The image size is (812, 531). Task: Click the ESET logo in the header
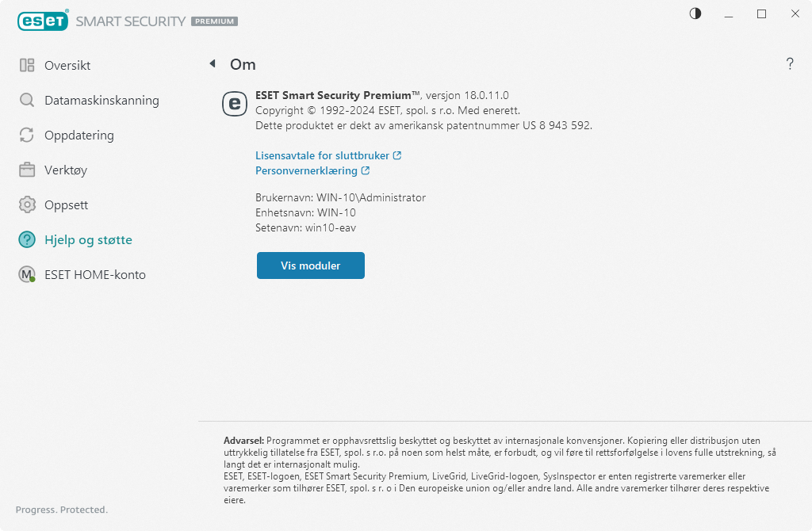43,21
